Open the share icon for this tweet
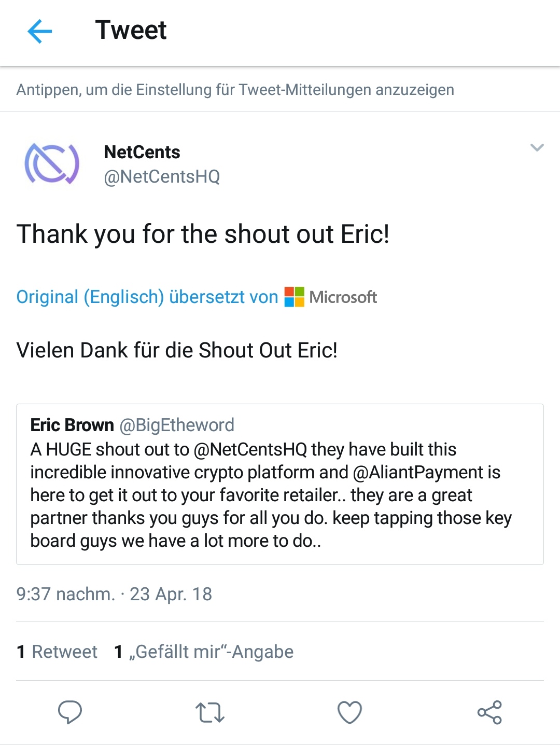The height and width of the screenshot is (745, 560). pos(489,712)
